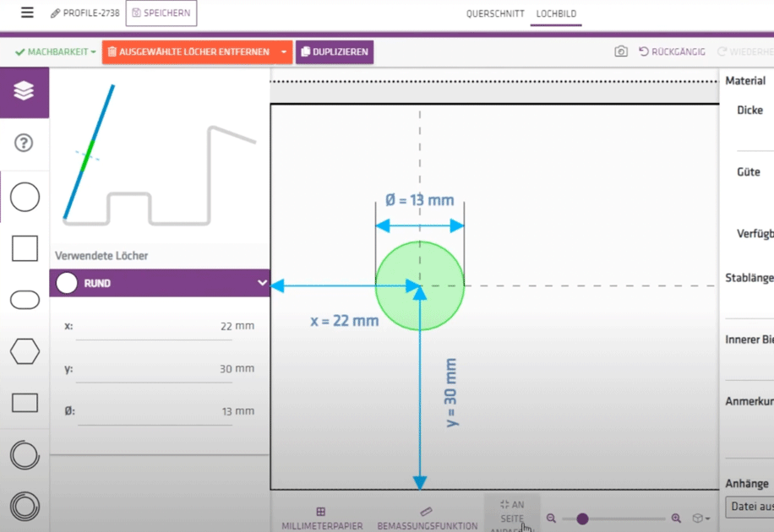Click the Duplizieren button
Screen dimensions: 774x532
tap(335, 52)
